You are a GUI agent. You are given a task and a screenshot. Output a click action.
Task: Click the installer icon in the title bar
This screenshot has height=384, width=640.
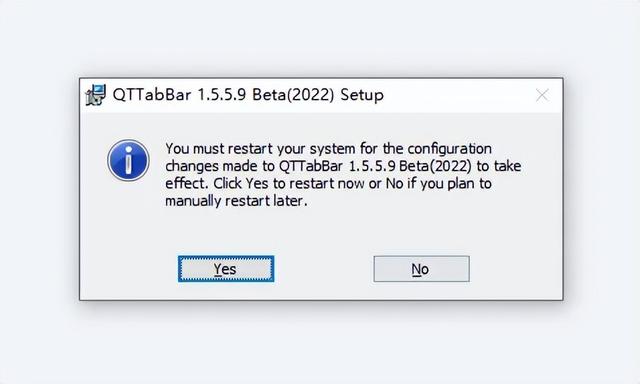[96, 95]
